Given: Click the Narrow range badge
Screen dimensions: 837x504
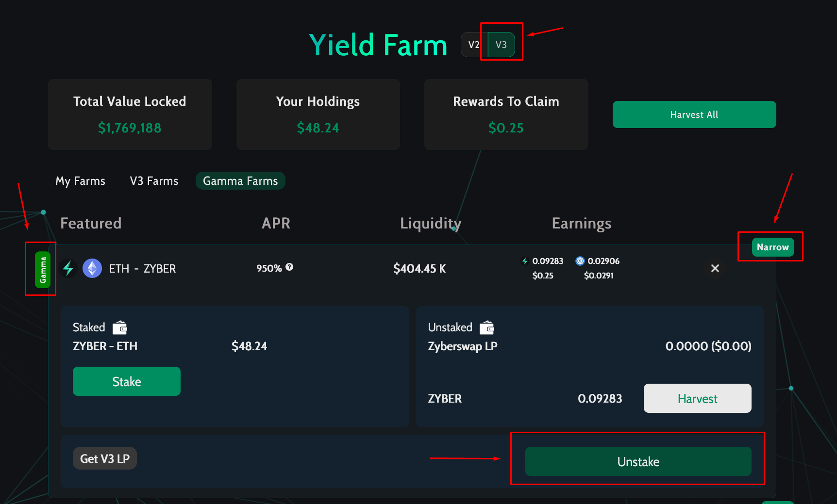Looking at the screenshot, I should click(772, 247).
